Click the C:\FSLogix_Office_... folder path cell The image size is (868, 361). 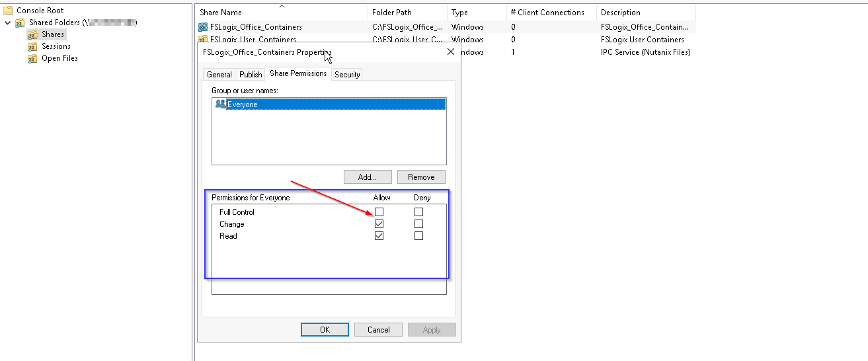point(407,27)
